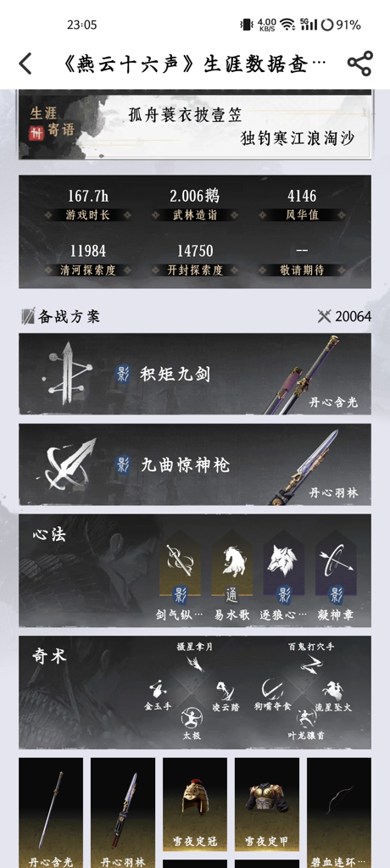Tap the 易水歌 horse icon
Image resolution: width=390 pixels, height=868 pixels.
[x=231, y=561]
